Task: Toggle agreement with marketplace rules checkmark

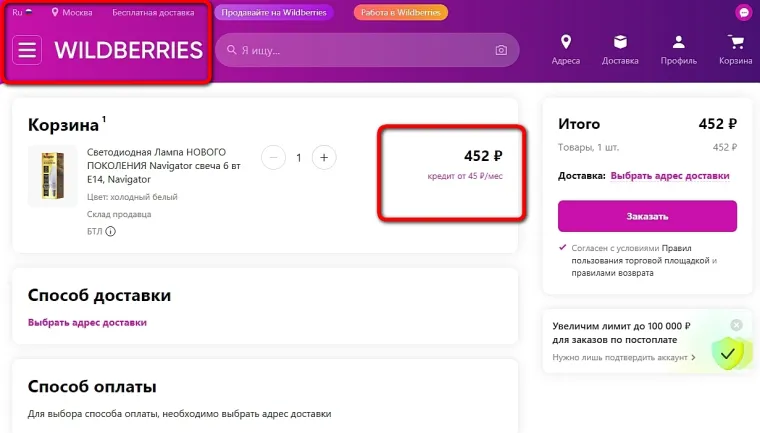Action: tap(563, 248)
